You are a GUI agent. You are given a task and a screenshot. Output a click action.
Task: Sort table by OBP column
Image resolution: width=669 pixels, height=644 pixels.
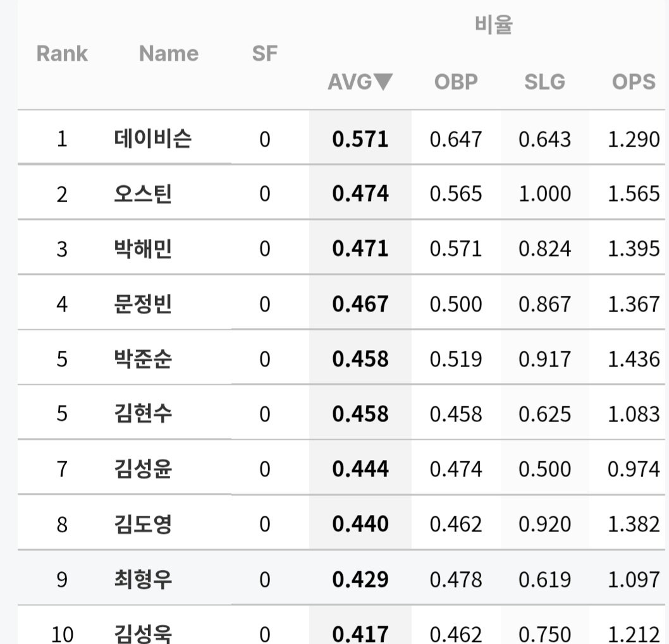point(456,82)
